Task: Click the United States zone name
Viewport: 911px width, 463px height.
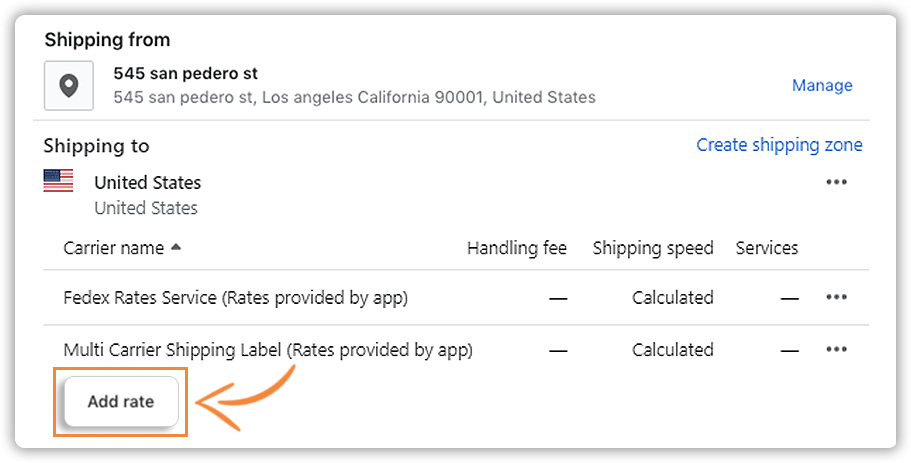Action: 148,182
